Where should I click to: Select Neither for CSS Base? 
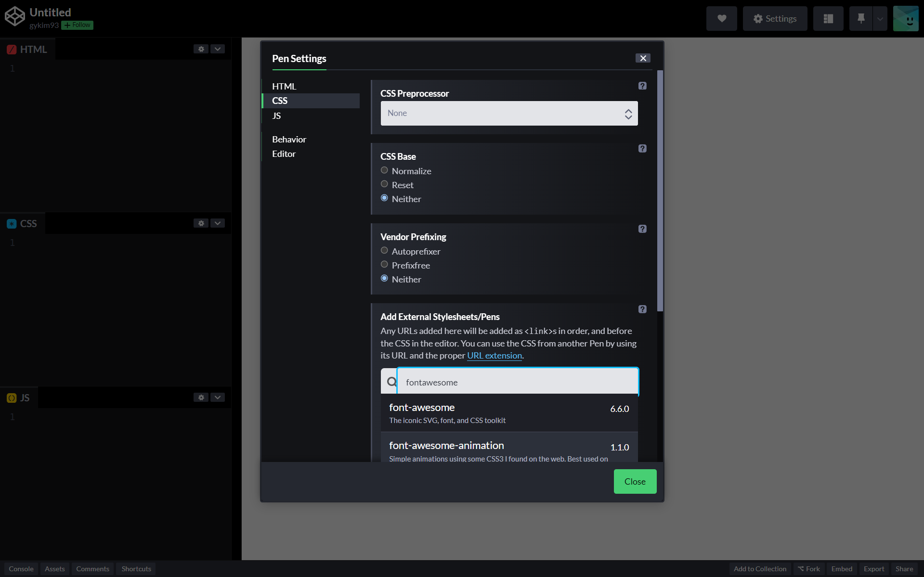click(384, 198)
